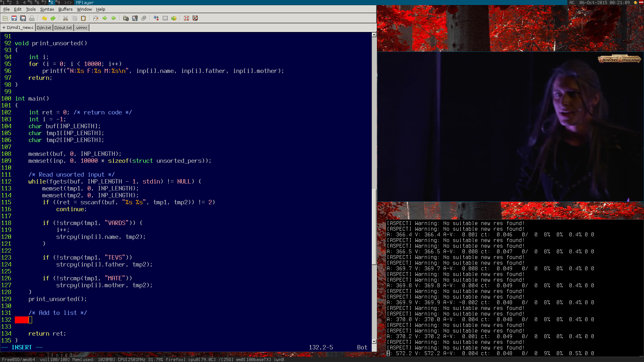Open Vim help with the lifebuoy icon
Screen dimensions: 644x362
[186, 18]
